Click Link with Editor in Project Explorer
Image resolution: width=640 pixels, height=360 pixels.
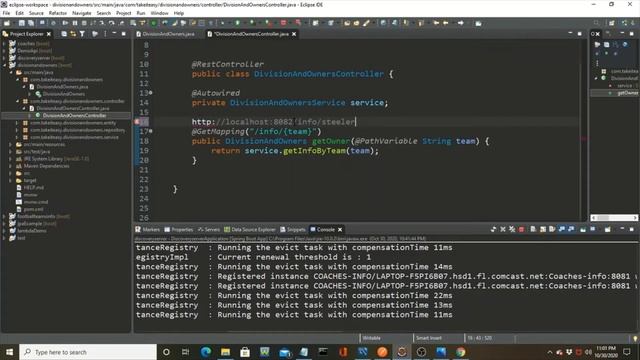tap(73, 34)
